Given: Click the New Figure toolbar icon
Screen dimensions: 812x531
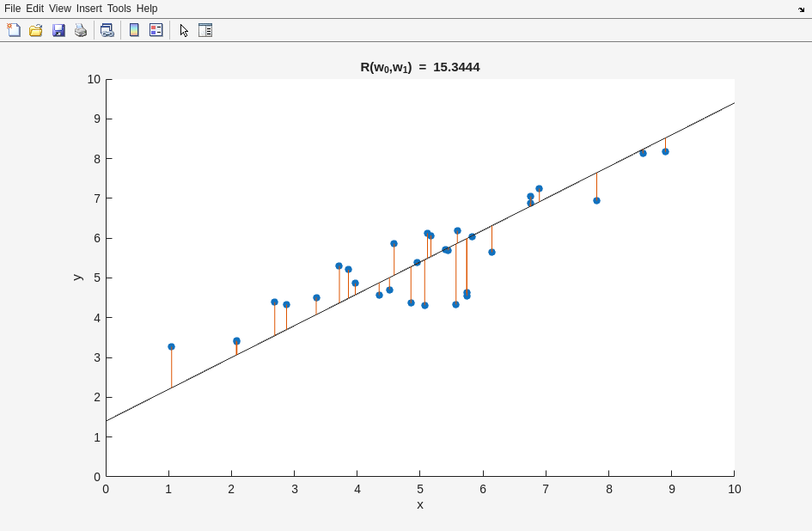Looking at the screenshot, I should 14,30.
